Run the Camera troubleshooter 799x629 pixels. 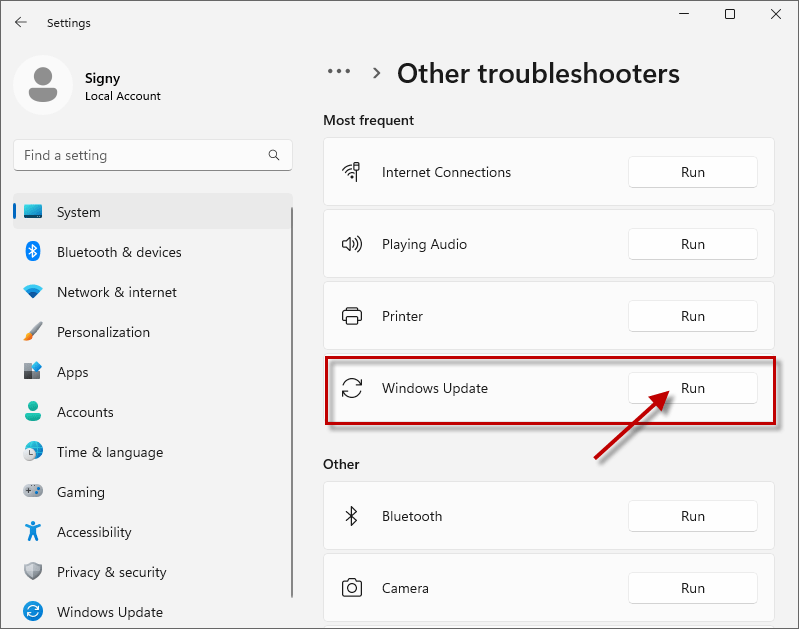click(x=693, y=588)
